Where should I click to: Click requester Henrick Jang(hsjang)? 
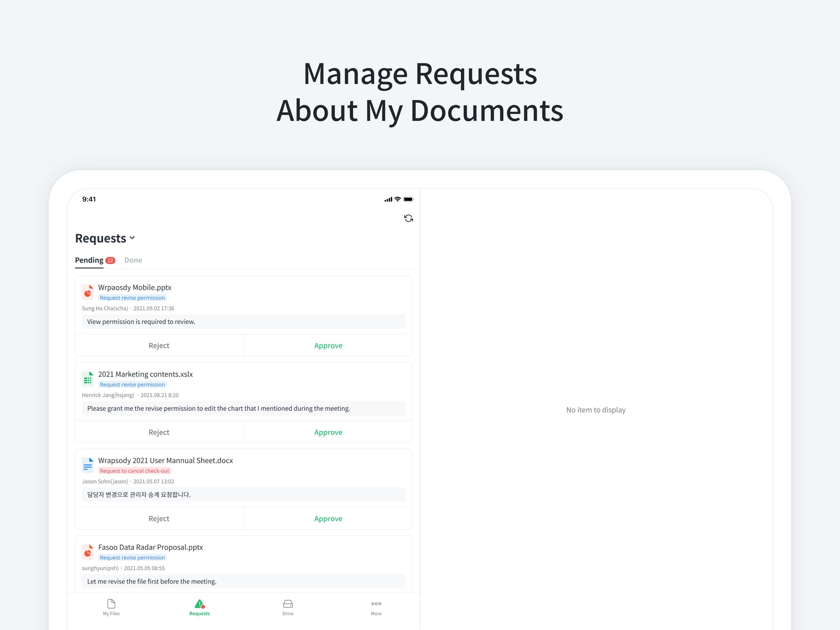pos(108,395)
